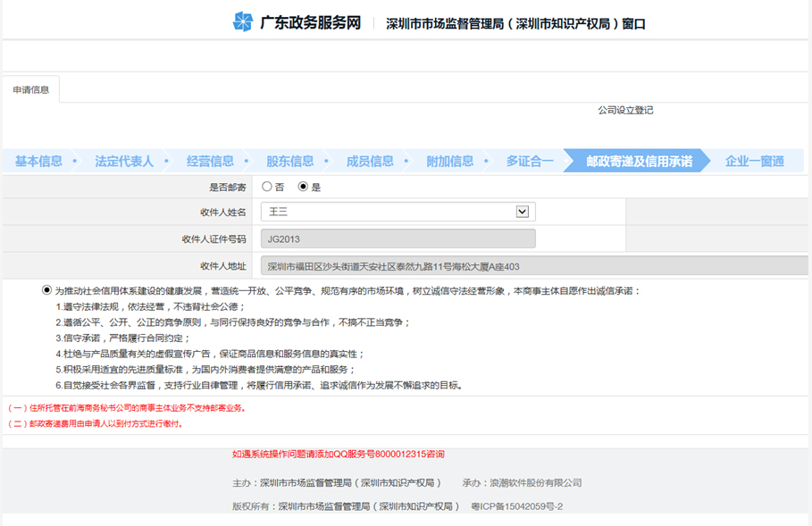Go to the 多证合一 step

pos(530,162)
